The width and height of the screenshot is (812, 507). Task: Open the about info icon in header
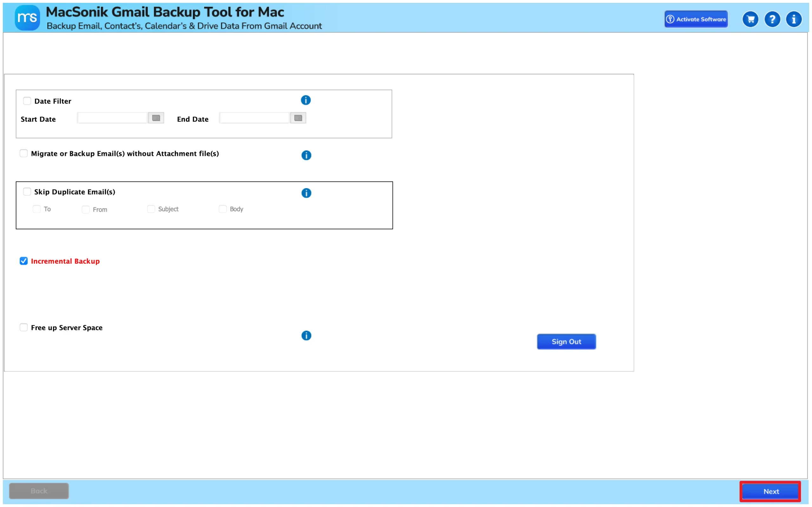pos(794,19)
